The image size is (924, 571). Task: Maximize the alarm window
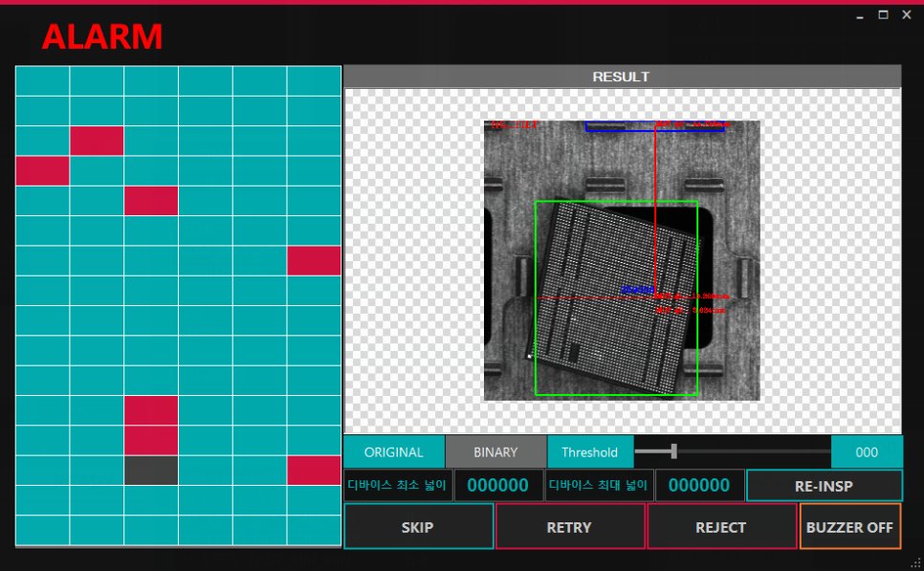click(x=883, y=14)
